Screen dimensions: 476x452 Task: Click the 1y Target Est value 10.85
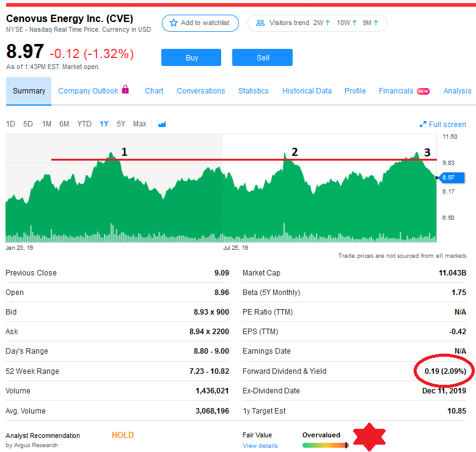click(456, 411)
